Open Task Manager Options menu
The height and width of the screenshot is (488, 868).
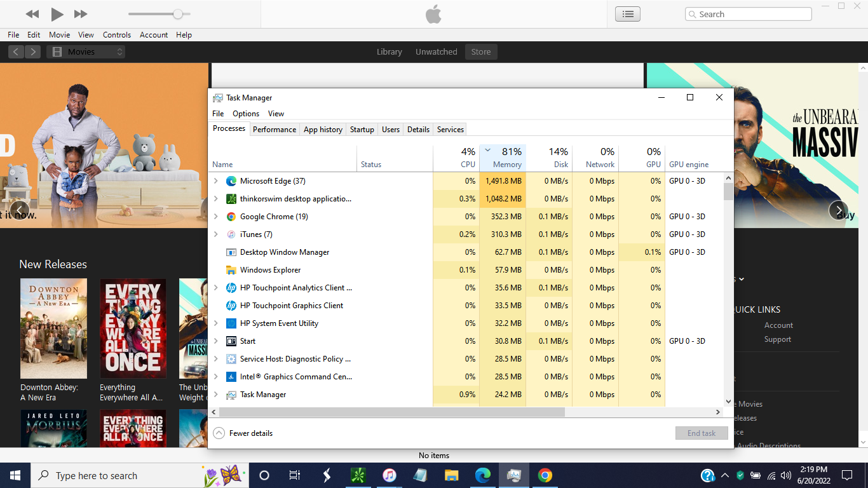(246, 114)
